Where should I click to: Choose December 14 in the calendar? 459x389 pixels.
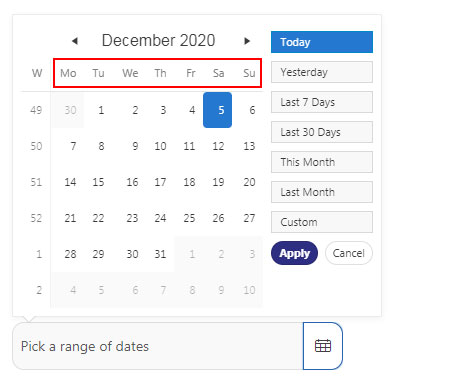(70, 182)
